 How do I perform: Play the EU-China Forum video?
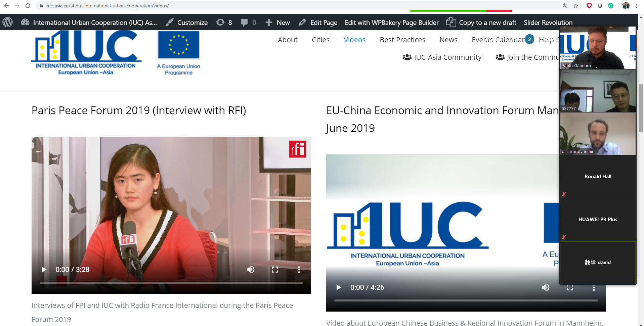[x=339, y=287]
